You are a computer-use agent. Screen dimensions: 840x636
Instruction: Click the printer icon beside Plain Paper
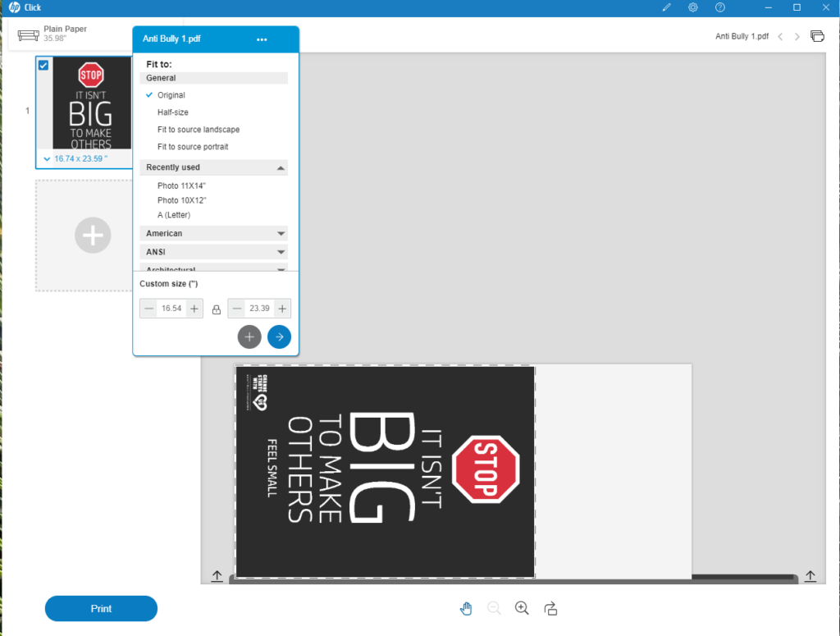tap(28, 35)
